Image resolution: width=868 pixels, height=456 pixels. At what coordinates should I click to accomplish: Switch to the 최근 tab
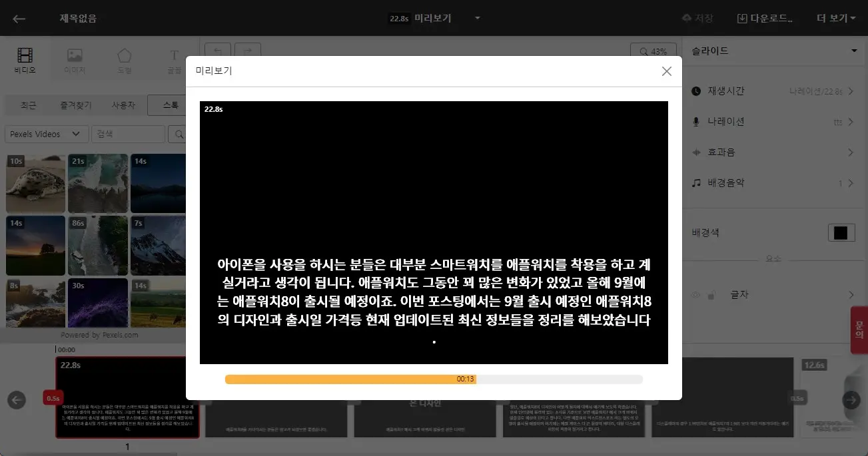tap(29, 105)
